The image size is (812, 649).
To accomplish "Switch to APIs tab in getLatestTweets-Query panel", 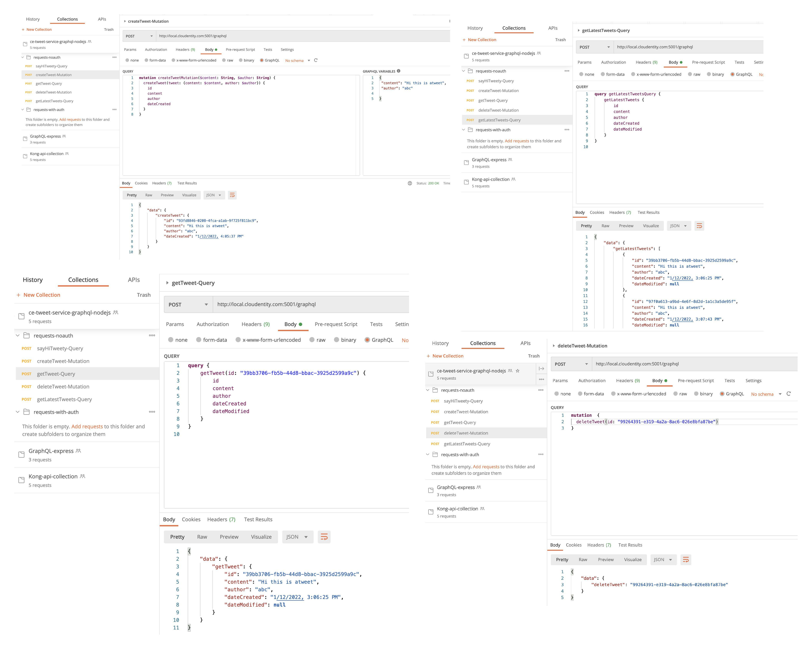I will (552, 28).
